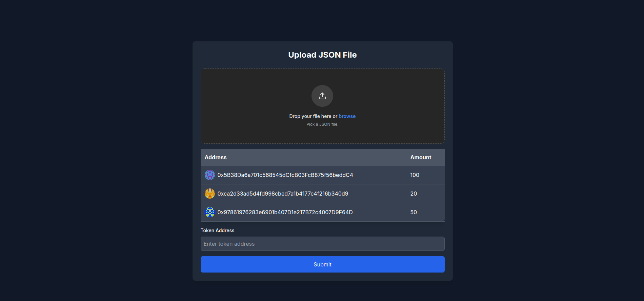Select address 0xca2d33ad5d4fd998cbed7a1b4177c4f216b340d9

coord(283,194)
